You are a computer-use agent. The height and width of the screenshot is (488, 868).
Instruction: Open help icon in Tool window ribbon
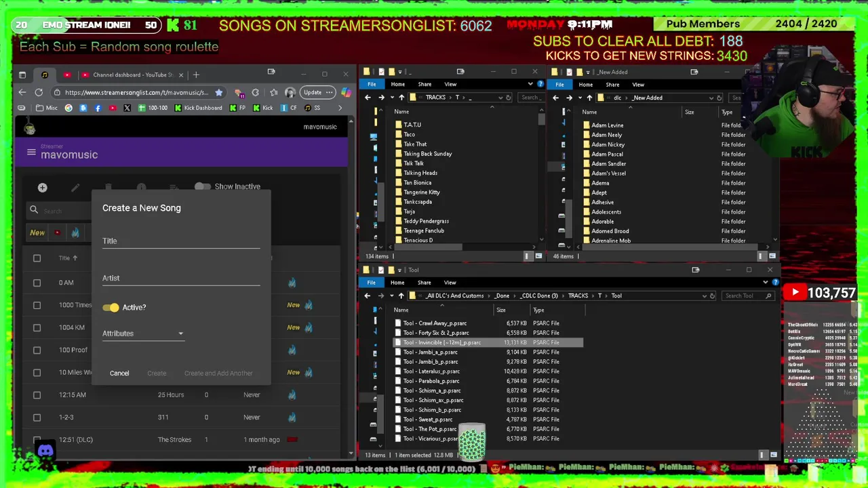pyautogui.click(x=775, y=283)
